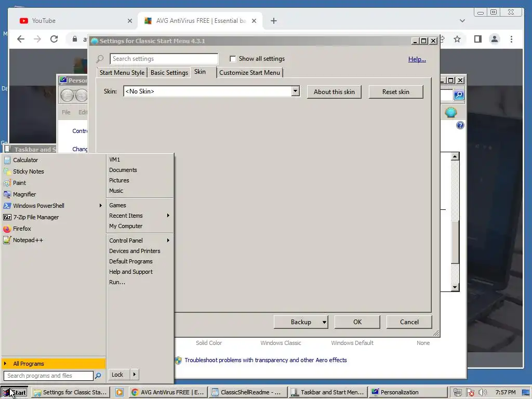Launch Notepad++ from the Start menu
Viewport: 532px width, 399px height.
tap(54, 240)
